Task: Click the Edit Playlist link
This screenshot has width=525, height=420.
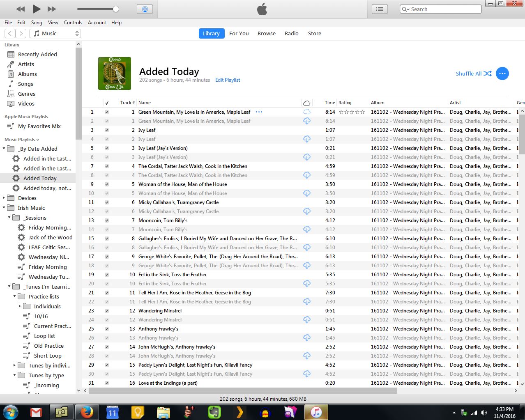Action: click(228, 80)
